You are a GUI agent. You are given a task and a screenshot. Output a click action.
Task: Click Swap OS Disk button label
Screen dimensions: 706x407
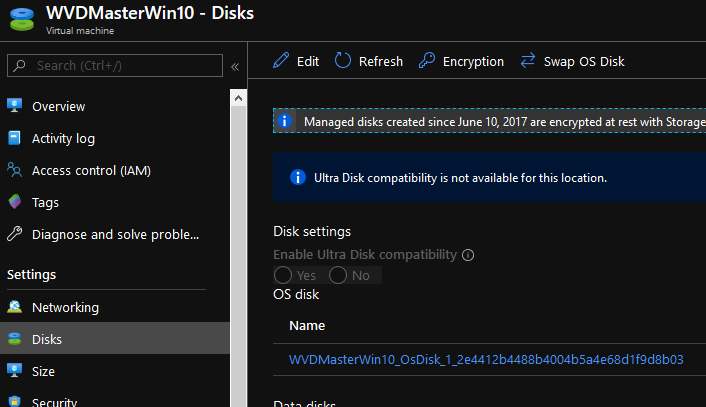pos(584,61)
